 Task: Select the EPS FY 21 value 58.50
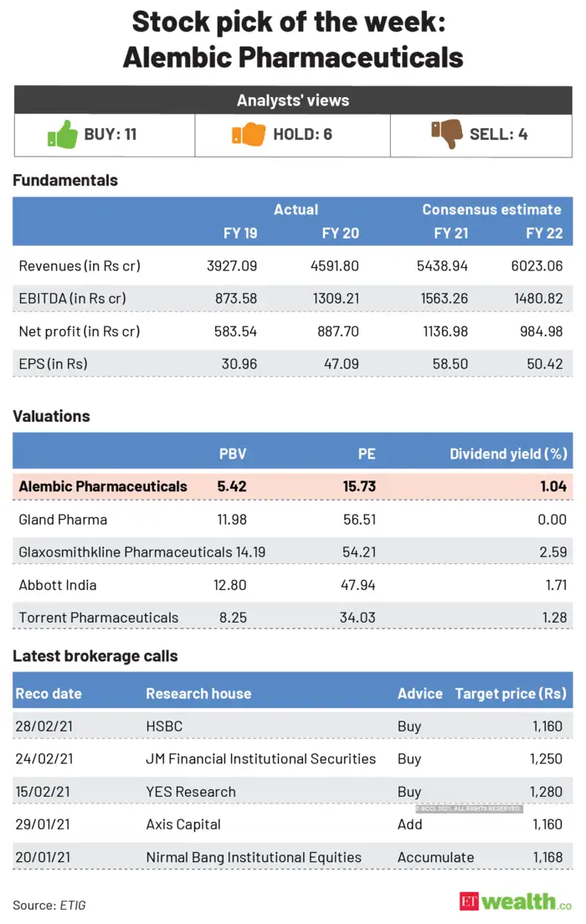click(450, 363)
